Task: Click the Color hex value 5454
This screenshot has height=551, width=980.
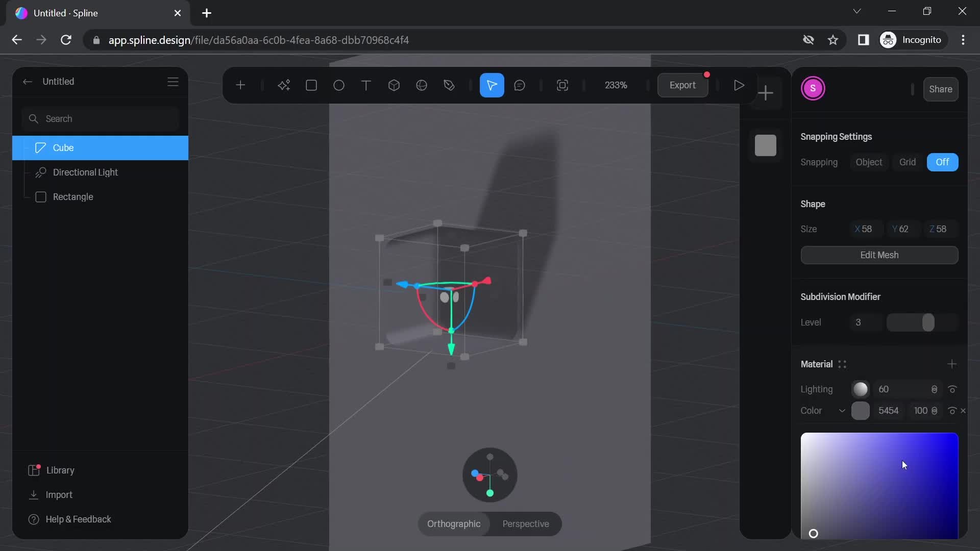Action: [x=889, y=411]
